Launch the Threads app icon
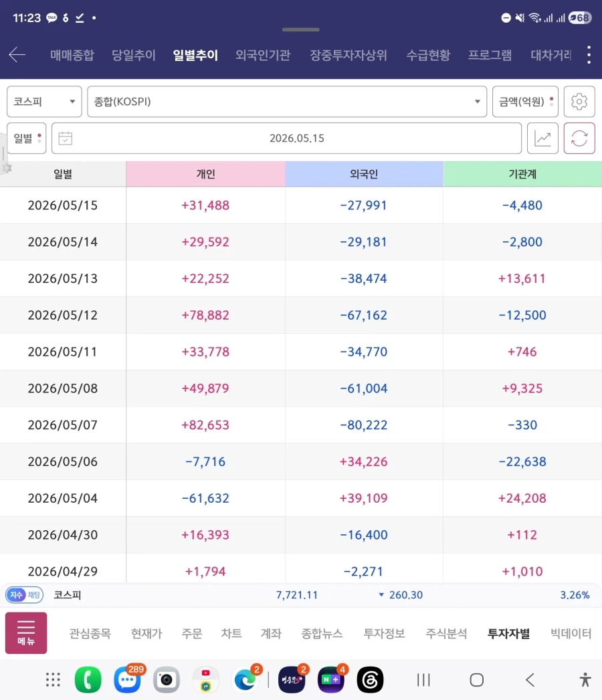Image resolution: width=602 pixels, height=700 pixels. click(370, 680)
